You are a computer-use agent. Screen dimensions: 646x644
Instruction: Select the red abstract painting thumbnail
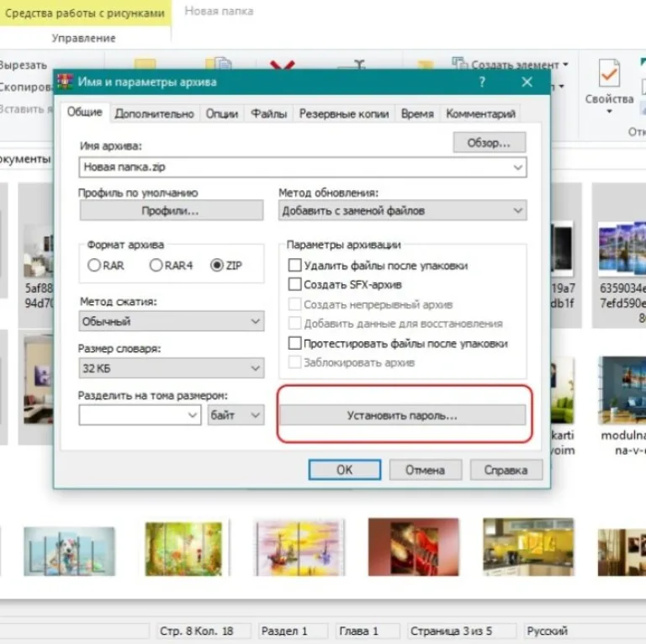413,546
